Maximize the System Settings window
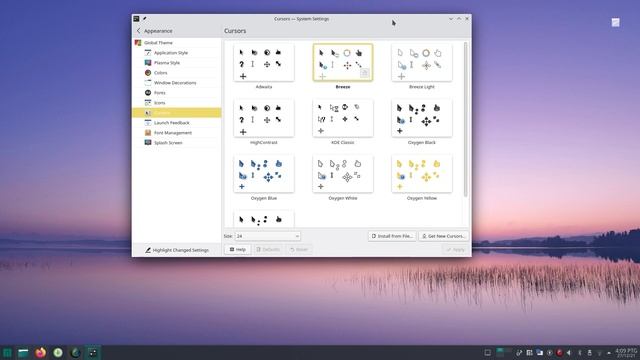This screenshot has height=360, width=640. tap(459, 19)
